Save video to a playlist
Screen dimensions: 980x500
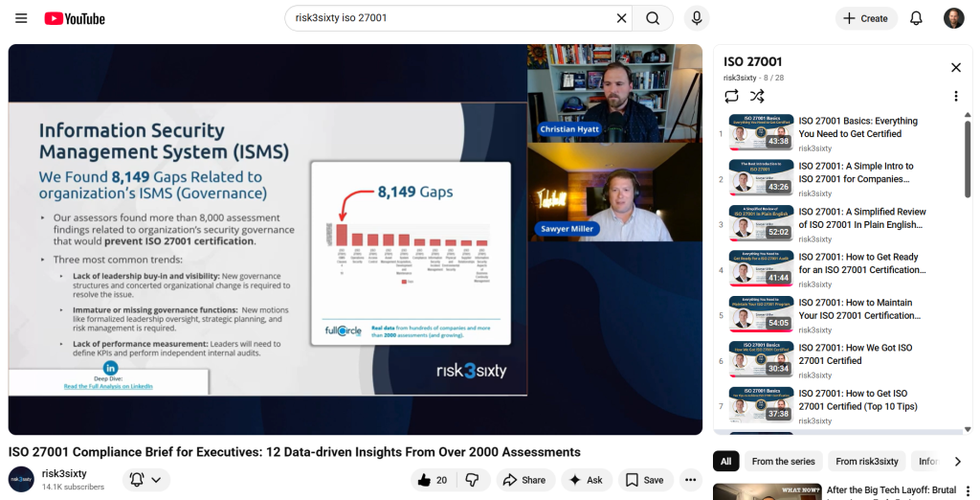pos(646,480)
